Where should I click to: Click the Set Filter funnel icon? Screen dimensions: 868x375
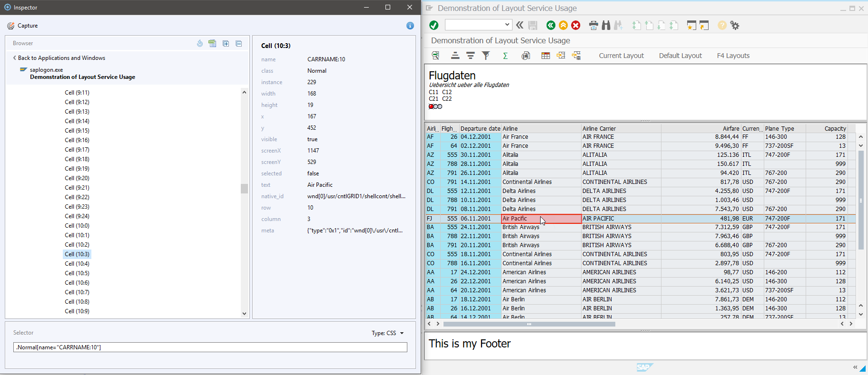pos(486,56)
